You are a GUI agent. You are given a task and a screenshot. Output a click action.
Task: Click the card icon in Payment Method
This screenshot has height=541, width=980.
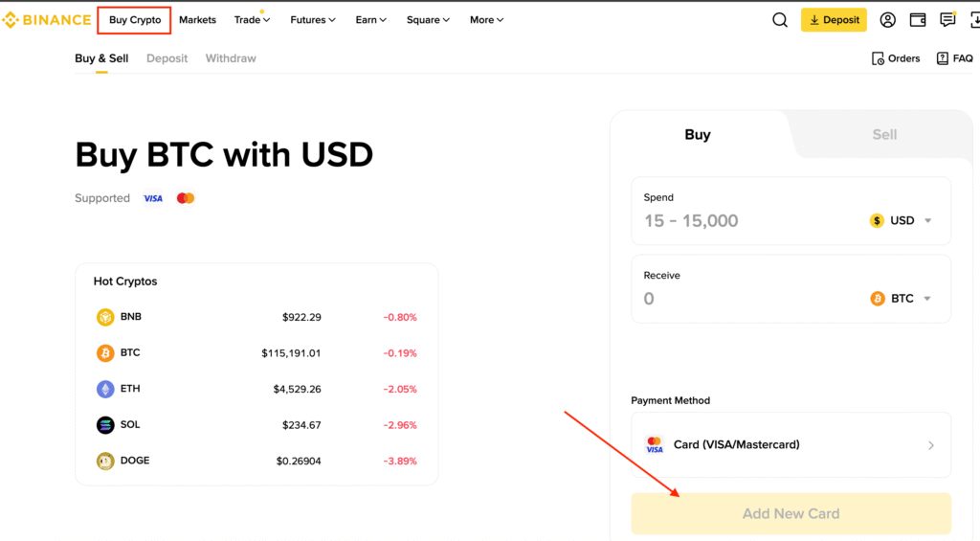pyautogui.click(x=655, y=444)
